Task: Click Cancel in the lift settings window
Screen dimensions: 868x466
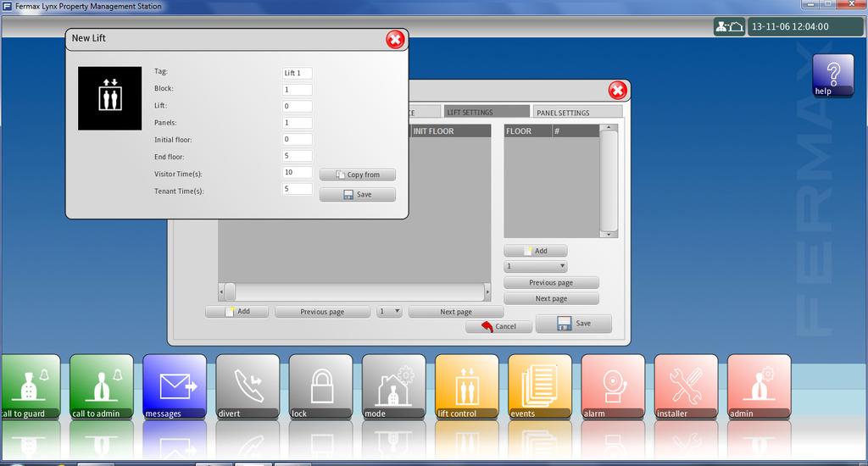Action: [498, 326]
